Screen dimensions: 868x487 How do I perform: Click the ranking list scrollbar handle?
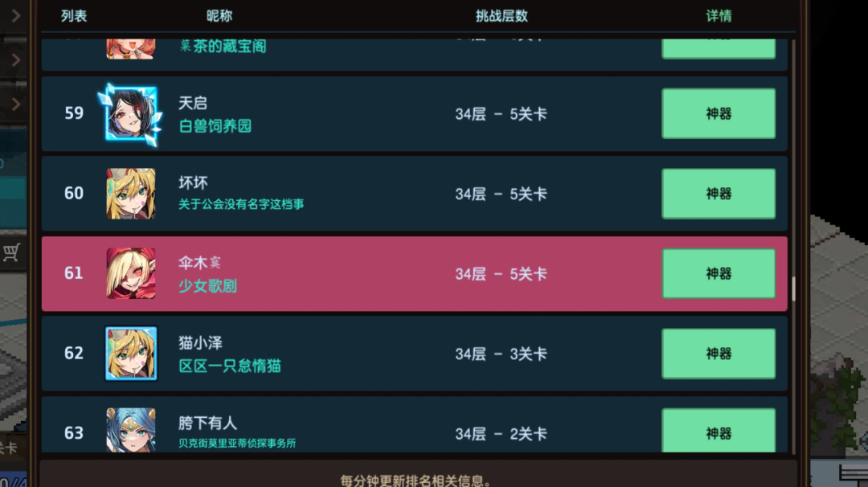tap(793, 289)
